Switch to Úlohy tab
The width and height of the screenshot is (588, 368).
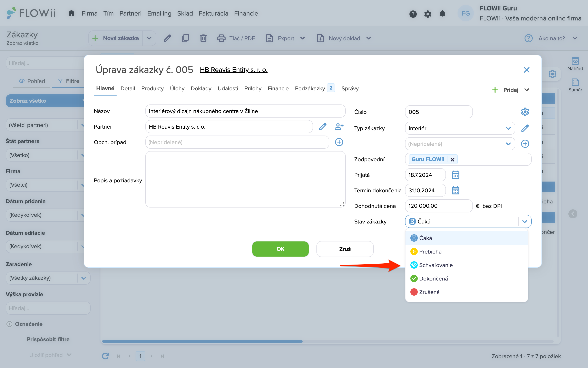click(177, 89)
